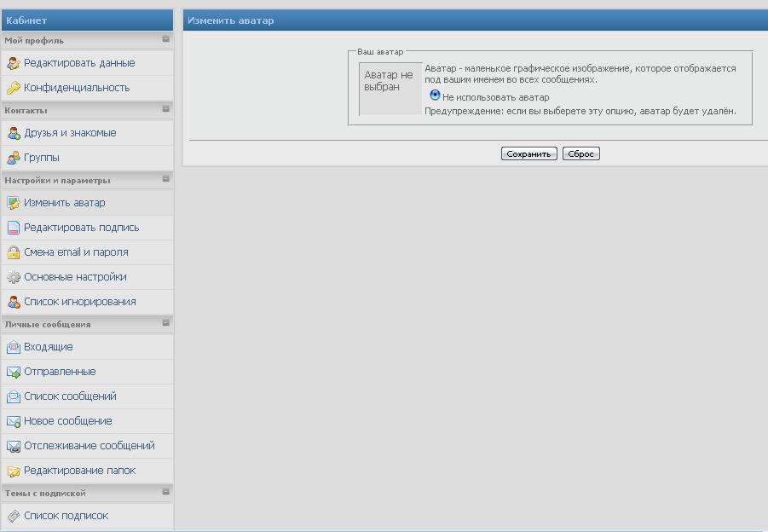Open Редактировать подпись
The height and width of the screenshot is (532, 768).
click(x=81, y=228)
